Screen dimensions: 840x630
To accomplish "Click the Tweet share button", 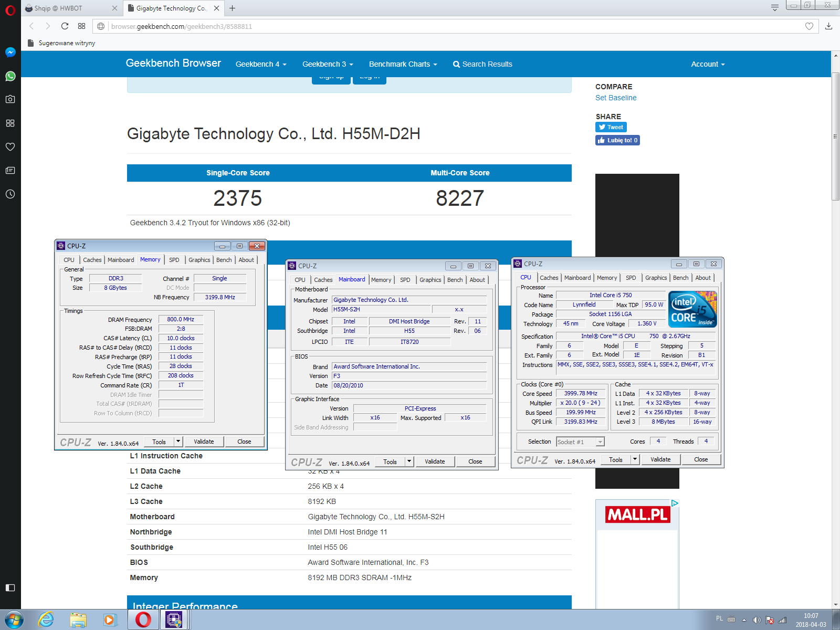I will (611, 127).
